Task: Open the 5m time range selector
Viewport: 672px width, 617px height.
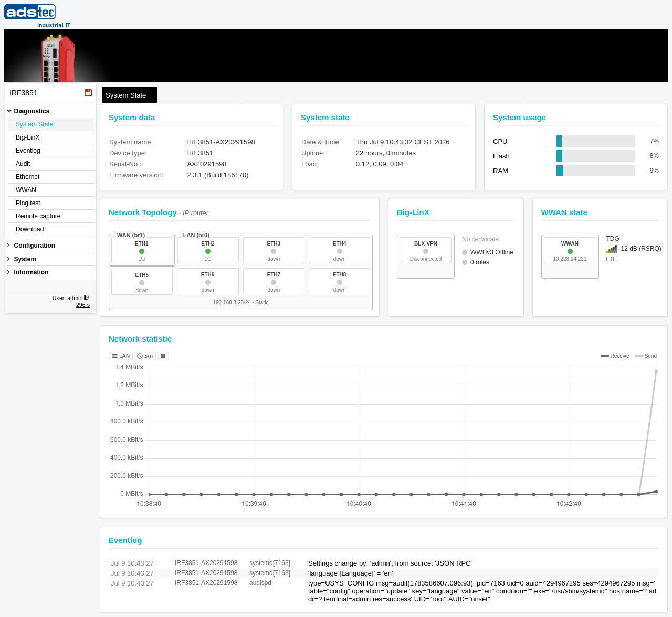Action: coord(145,356)
